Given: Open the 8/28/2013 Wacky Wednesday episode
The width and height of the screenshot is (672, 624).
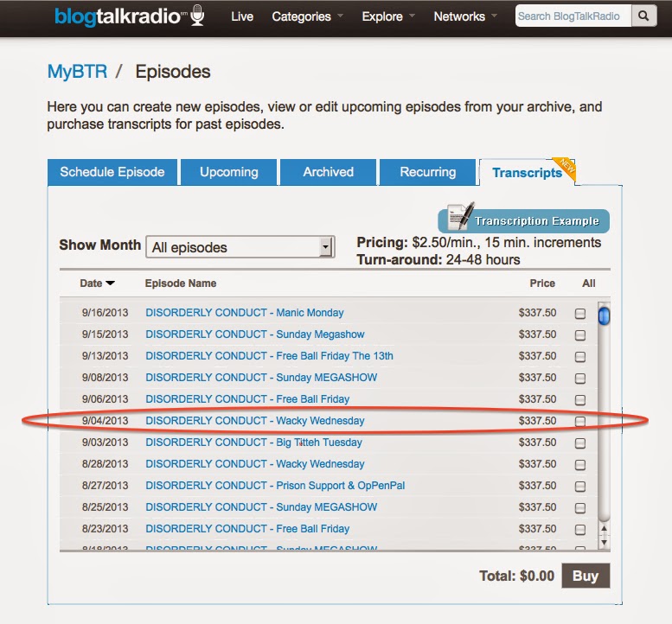Looking at the screenshot, I should pyautogui.click(x=255, y=464).
